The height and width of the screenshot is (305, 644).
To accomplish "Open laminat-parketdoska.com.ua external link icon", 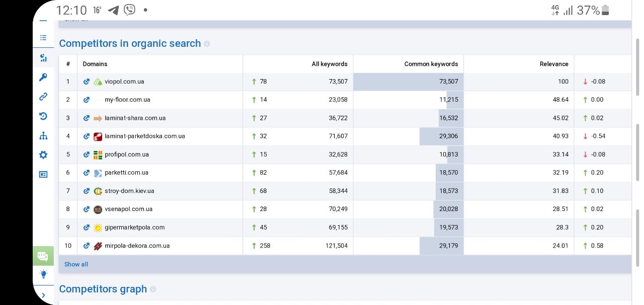I will pyautogui.click(x=87, y=136).
